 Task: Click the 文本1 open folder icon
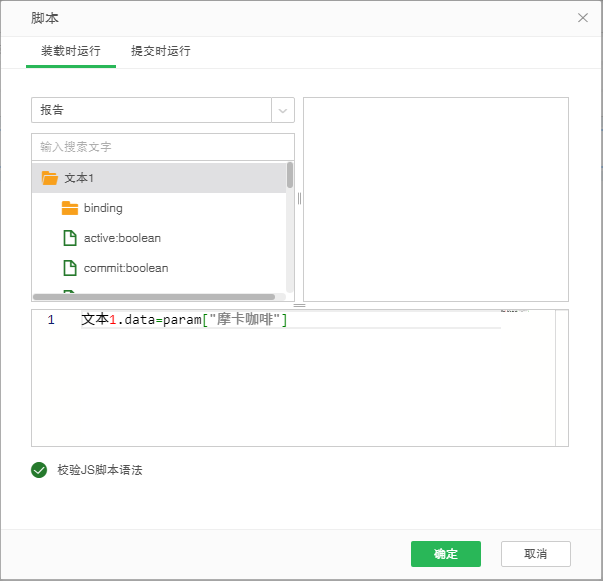(49, 178)
